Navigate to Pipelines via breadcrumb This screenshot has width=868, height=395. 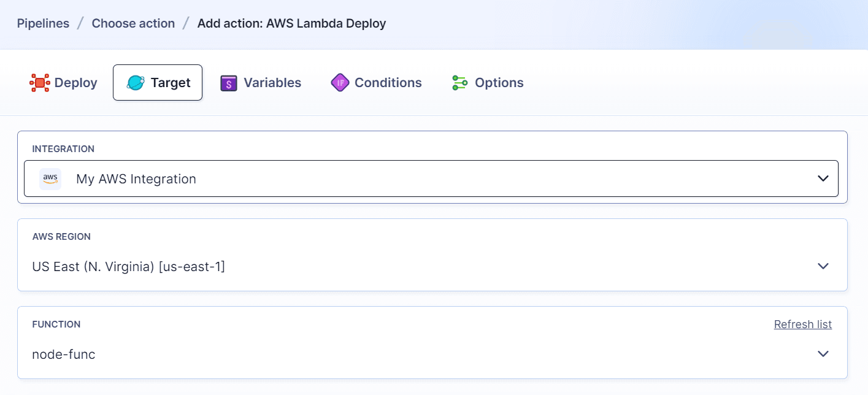pyautogui.click(x=43, y=23)
